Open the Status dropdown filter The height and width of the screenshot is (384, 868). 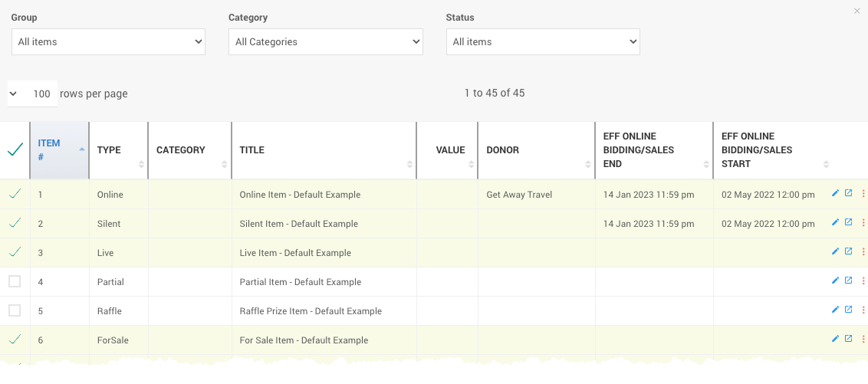543,42
